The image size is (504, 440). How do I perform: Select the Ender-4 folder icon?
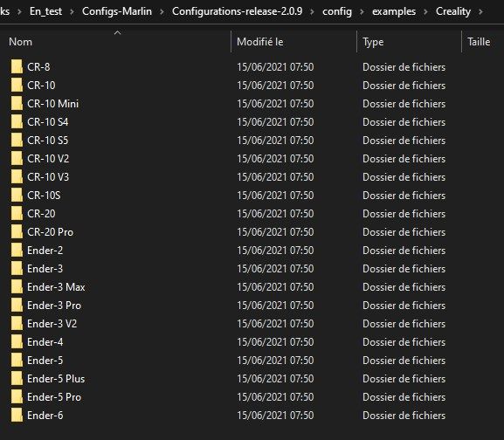coord(17,341)
